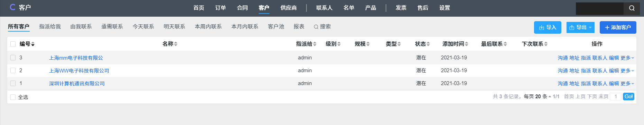Open the 订单 menu in top navigation

tap(220, 8)
